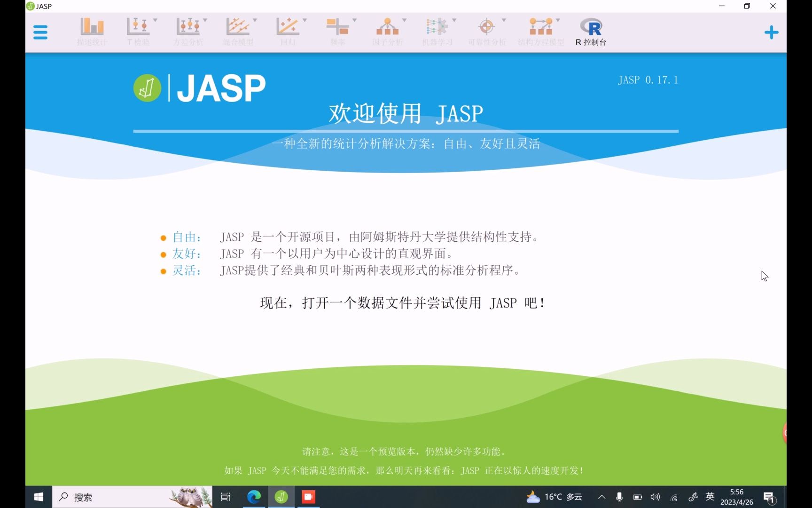Open the Windows Start menu
Viewport: 812px width, 508px height.
39,497
